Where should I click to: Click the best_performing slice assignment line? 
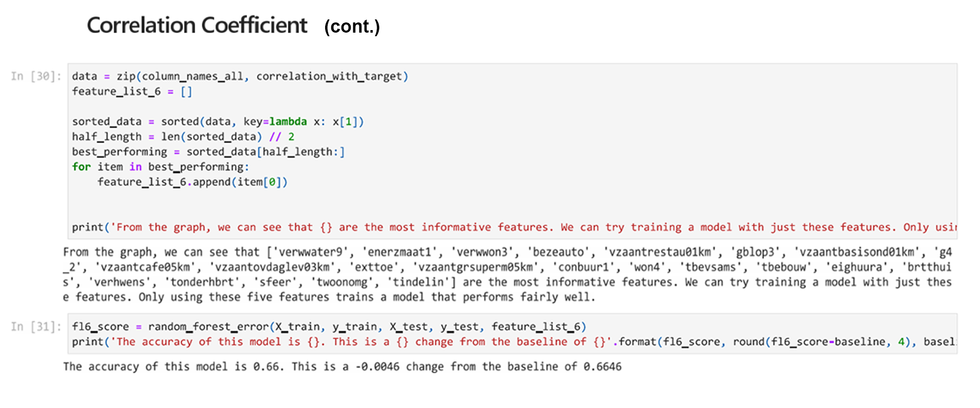pyautogui.click(x=208, y=152)
